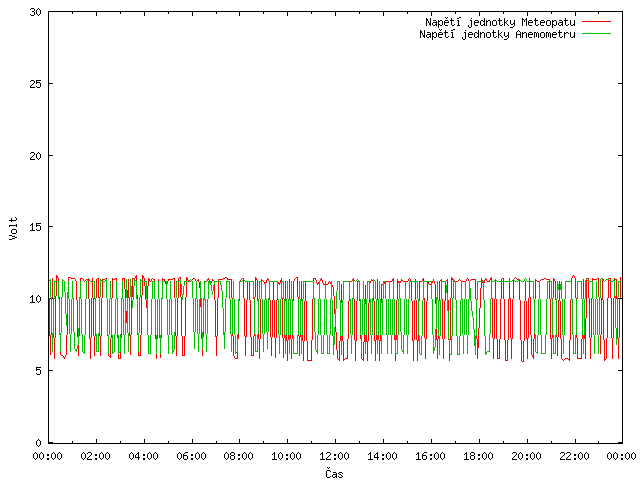Click the y-axis value 5

pos(39,371)
